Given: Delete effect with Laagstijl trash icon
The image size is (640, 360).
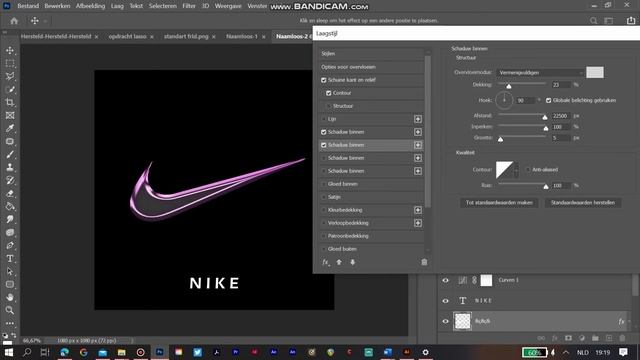Looking at the screenshot, I should pyautogui.click(x=424, y=262).
